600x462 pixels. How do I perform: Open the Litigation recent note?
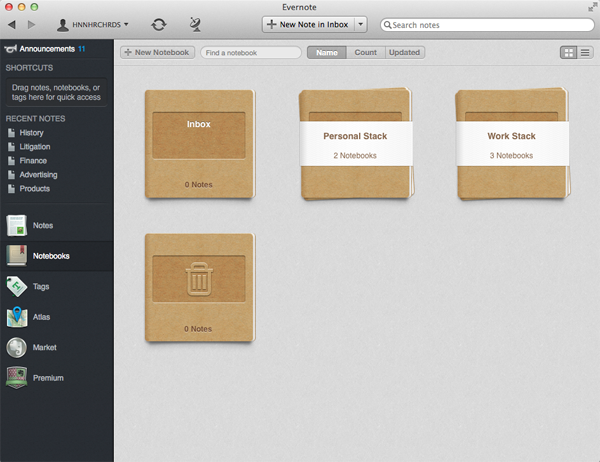(35, 147)
